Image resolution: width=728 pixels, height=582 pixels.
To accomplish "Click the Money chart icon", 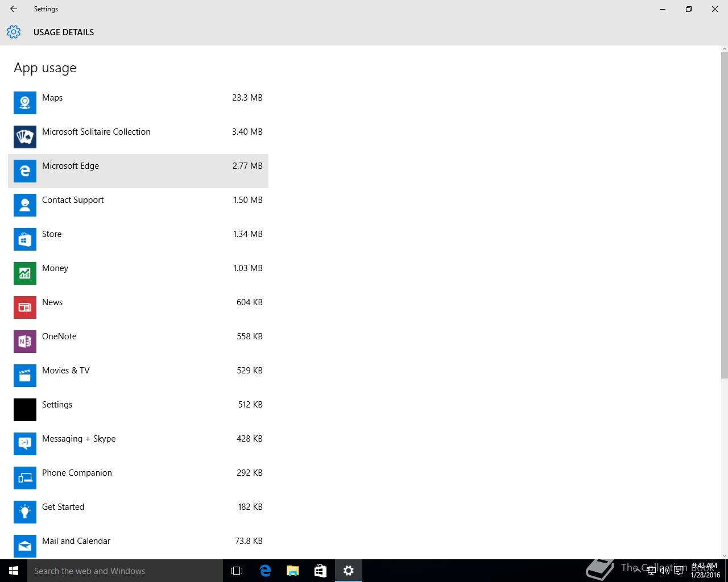I will coord(25,273).
